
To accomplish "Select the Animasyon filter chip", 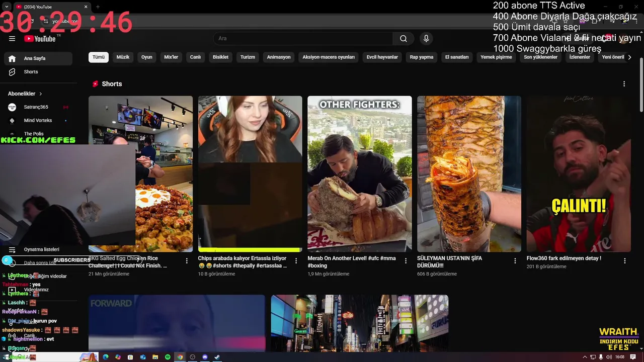I will click(279, 57).
